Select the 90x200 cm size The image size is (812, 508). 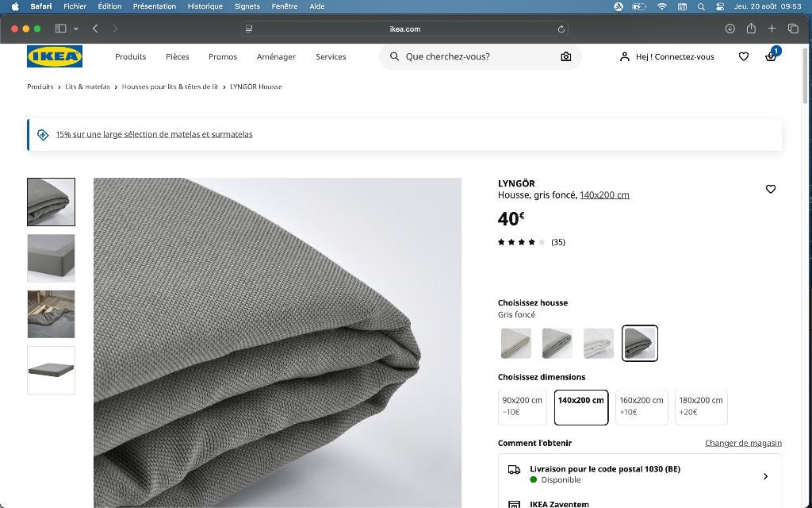[522, 407]
